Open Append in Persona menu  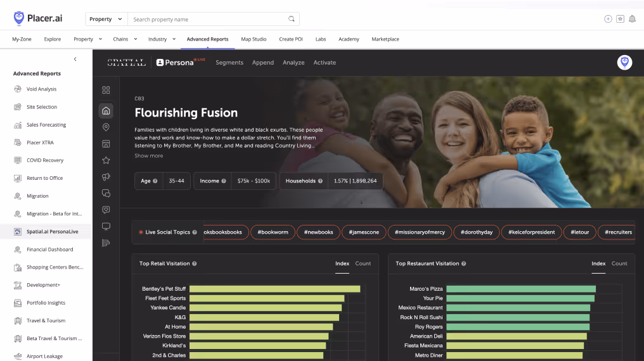[x=263, y=62]
